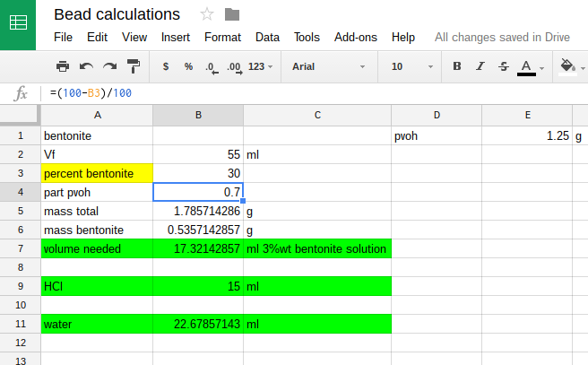Image resolution: width=588 pixels, height=365 pixels.
Task: Star the Bead calculations document
Action: click(207, 14)
